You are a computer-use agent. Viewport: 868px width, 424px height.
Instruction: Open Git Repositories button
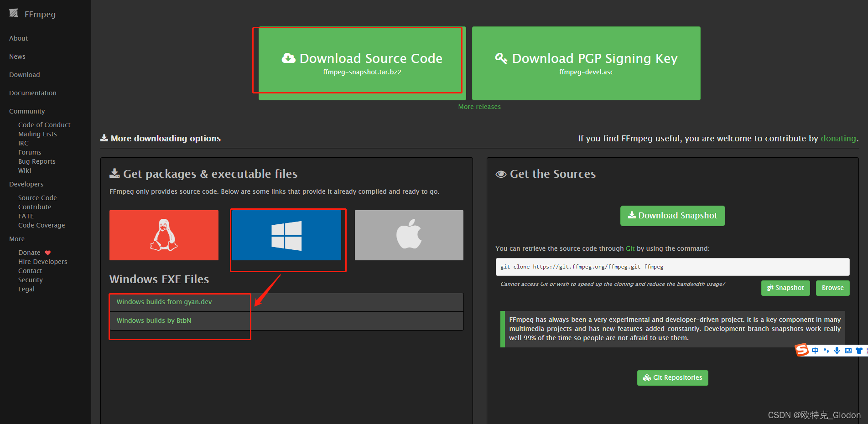[673, 378]
